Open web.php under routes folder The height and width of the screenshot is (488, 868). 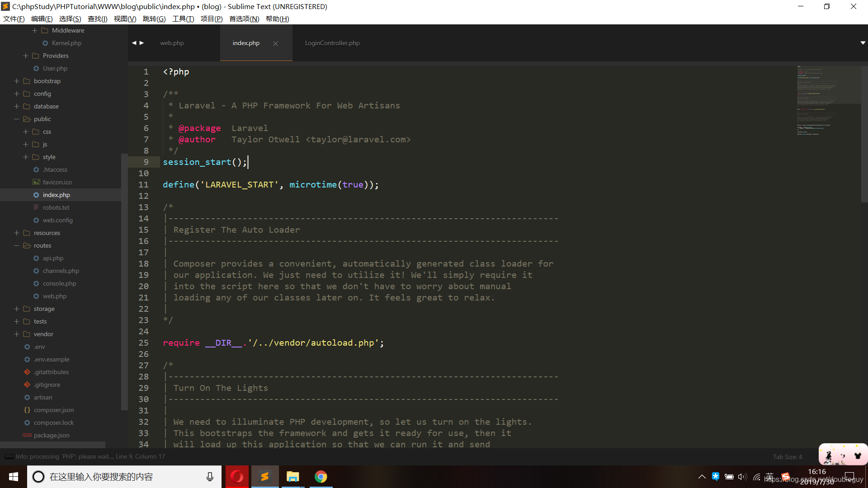coord(54,296)
